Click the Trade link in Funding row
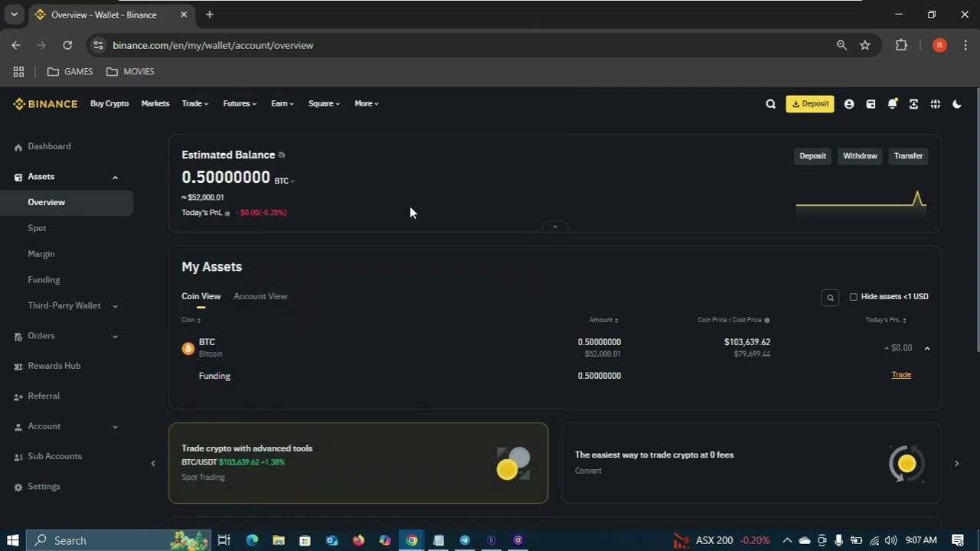The width and height of the screenshot is (980, 551). (901, 375)
